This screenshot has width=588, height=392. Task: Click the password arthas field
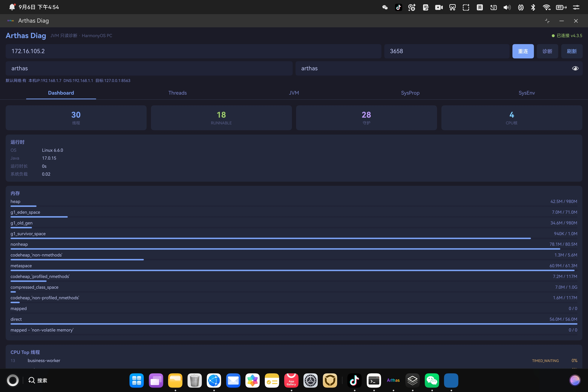(439, 68)
